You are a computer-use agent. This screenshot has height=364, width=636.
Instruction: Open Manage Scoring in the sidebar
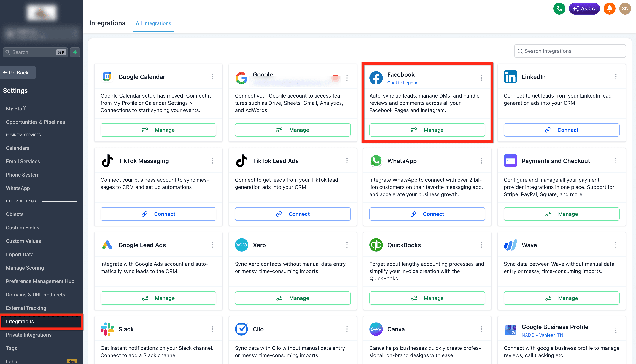pos(25,268)
